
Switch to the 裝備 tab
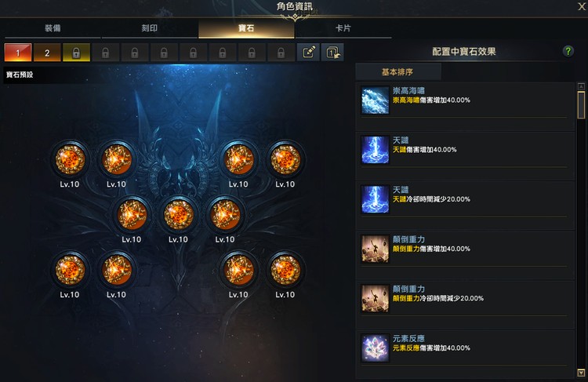coord(53,28)
